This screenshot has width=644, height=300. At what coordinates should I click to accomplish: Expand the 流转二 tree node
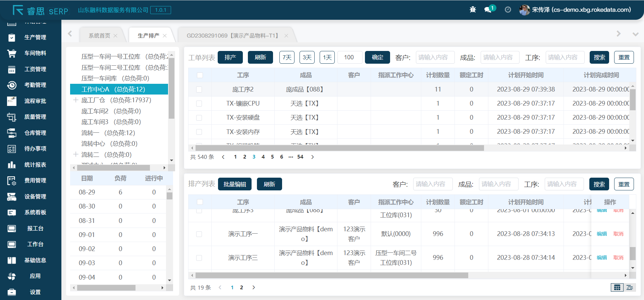[x=76, y=155]
